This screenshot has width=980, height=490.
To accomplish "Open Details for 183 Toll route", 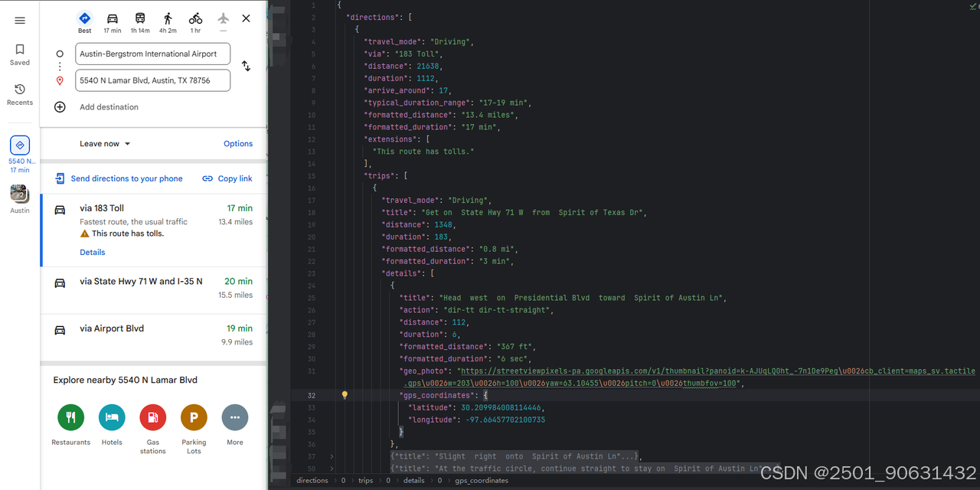I will 93,252.
